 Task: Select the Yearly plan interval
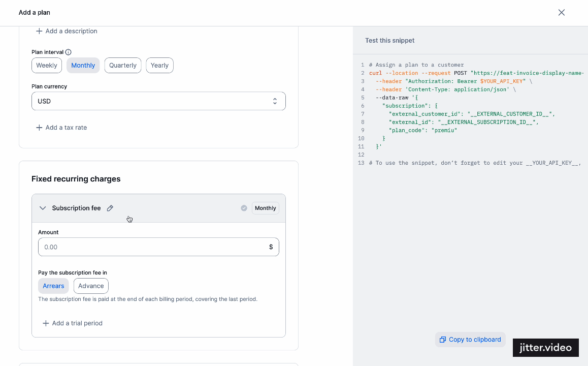pos(159,65)
